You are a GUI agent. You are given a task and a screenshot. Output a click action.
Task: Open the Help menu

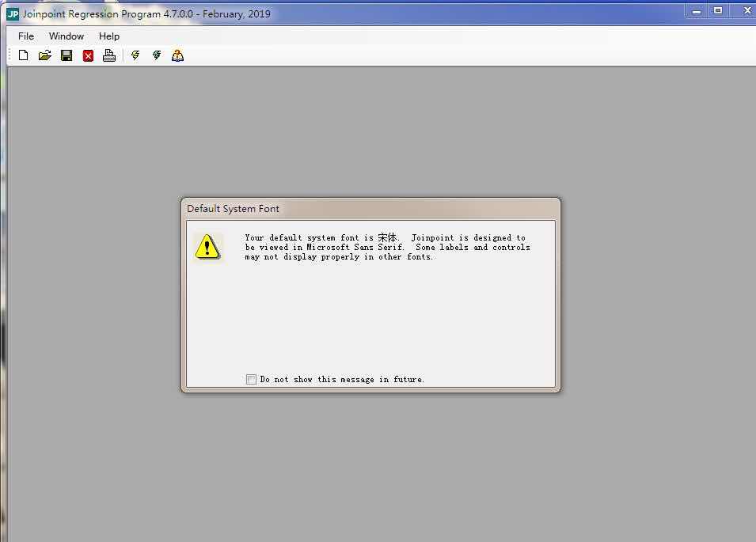[x=109, y=36]
